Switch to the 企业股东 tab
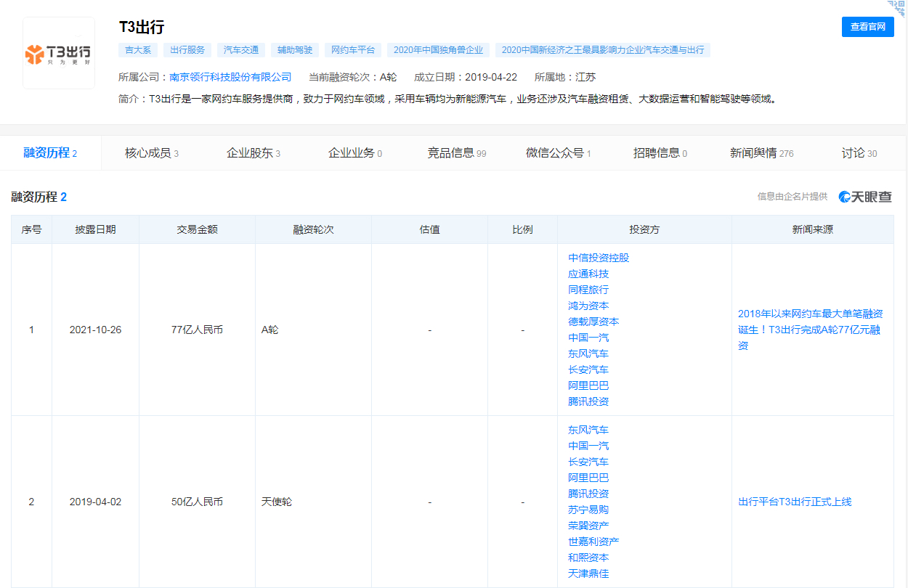Image resolution: width=908 pixels, height=588 pixels. (253, 153)
